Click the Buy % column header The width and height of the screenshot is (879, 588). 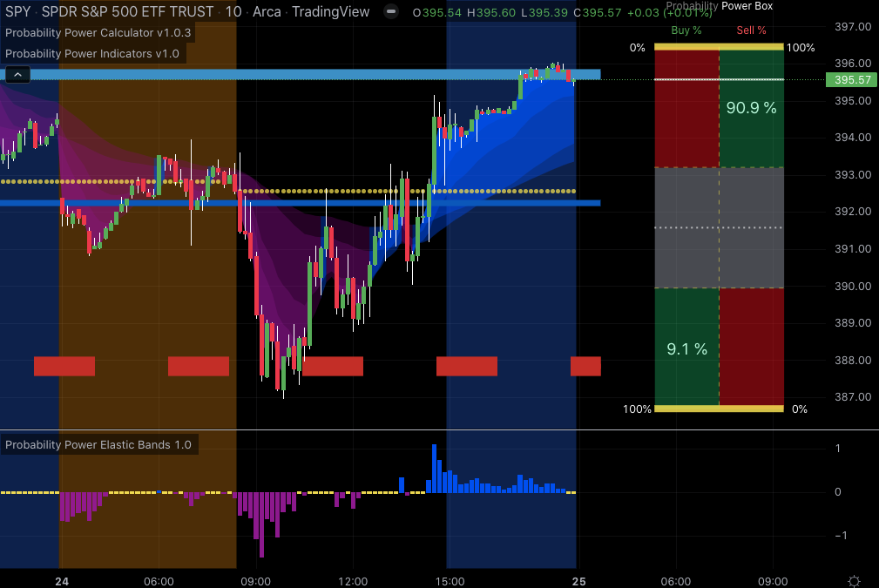(x=686, y=30)
